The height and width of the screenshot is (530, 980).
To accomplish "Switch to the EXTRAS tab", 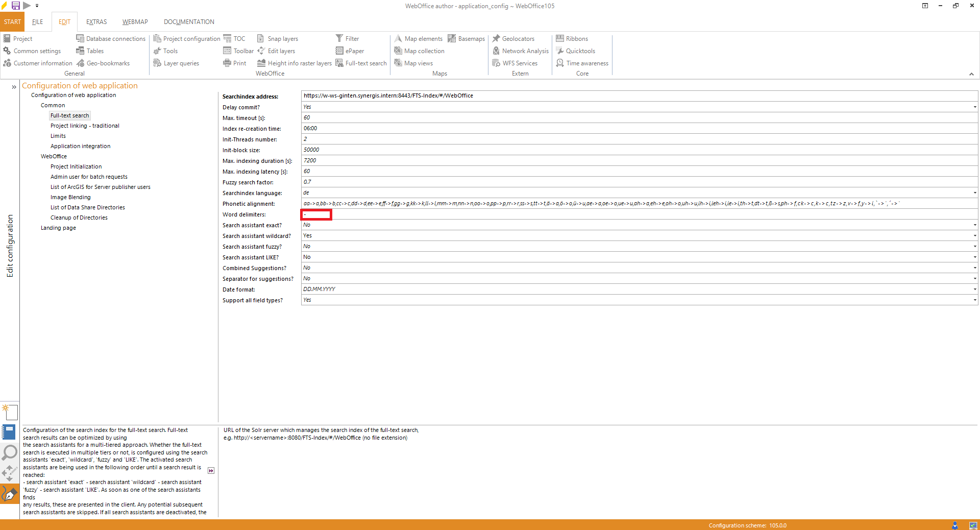I will (96, 21).
